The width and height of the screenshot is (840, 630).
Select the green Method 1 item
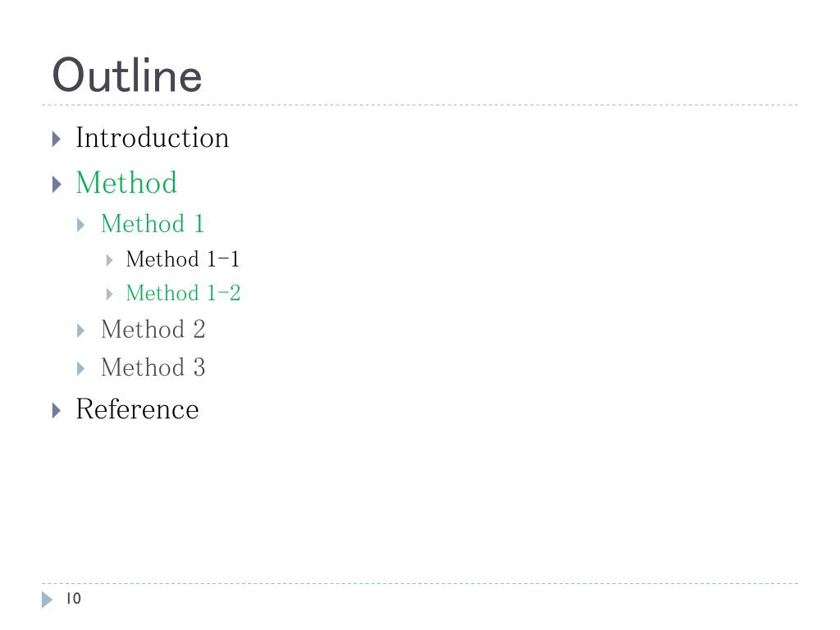153,223
